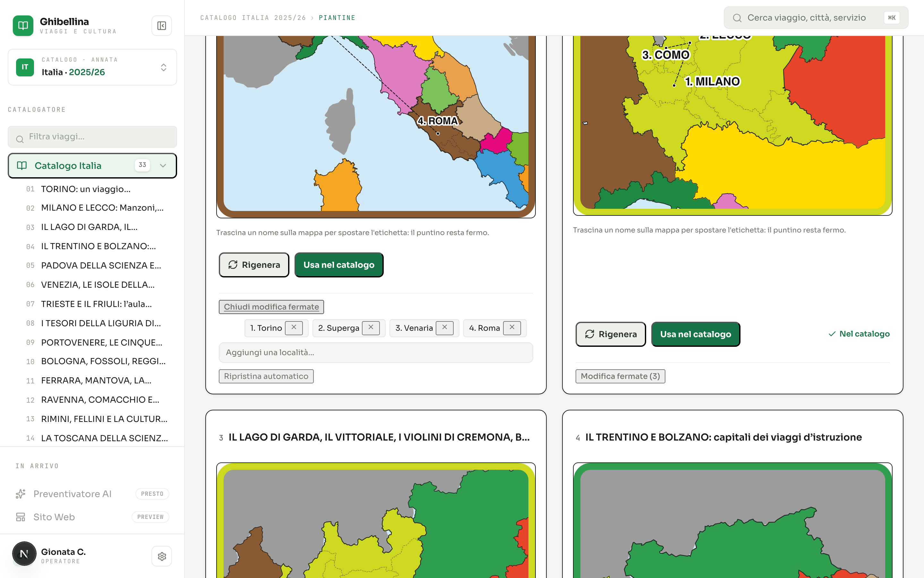Screen dimensions: 924x578
Task: Open Modifica fermate (3)
Action: point(620,376)
